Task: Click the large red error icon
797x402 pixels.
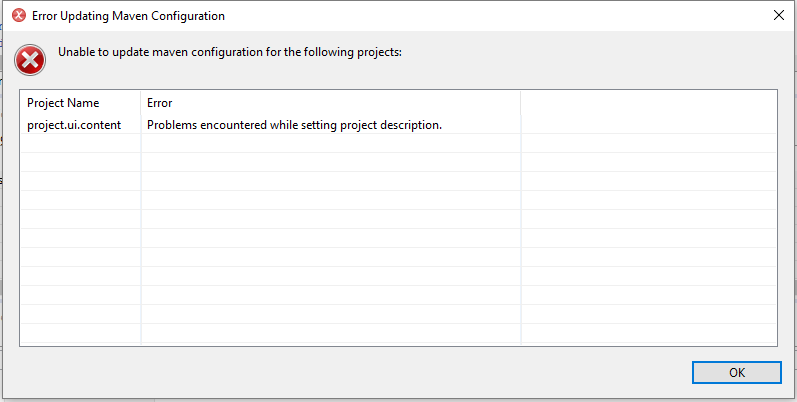Action: coord(31,60)
